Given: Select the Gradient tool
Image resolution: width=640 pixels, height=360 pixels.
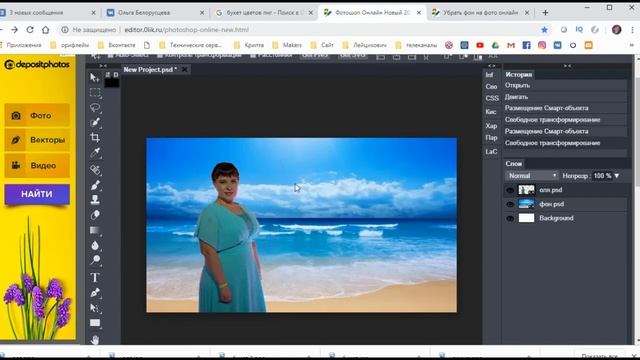Looking at the screenshot, I should click(95, 230).
